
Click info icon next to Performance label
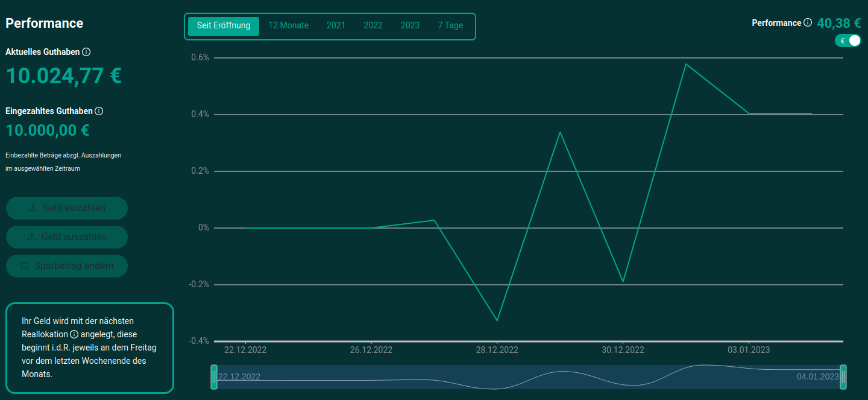click(808, 23)
